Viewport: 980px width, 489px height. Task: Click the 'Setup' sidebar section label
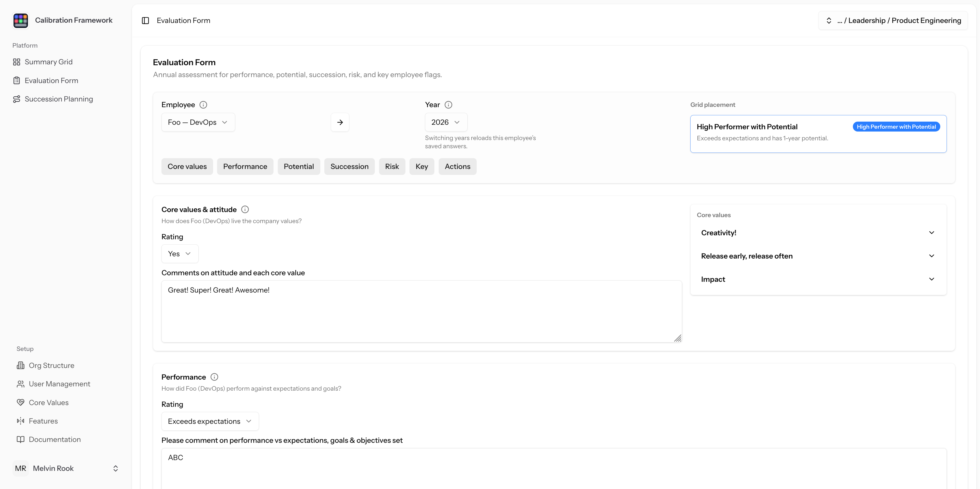(x=25, y=349)
